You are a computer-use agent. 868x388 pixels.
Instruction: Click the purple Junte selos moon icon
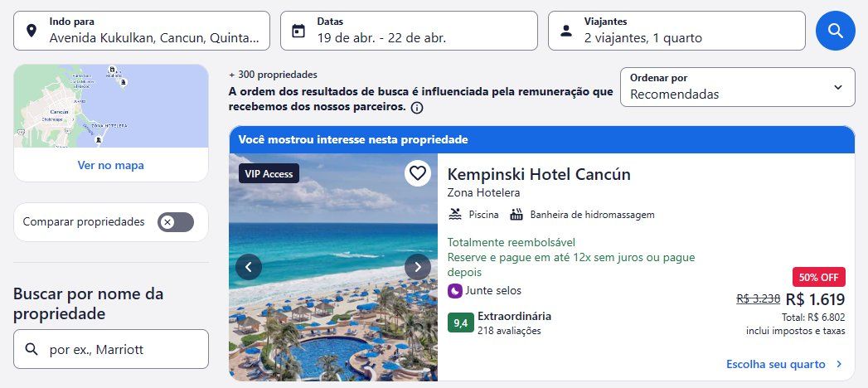click(x=455, y=290)
